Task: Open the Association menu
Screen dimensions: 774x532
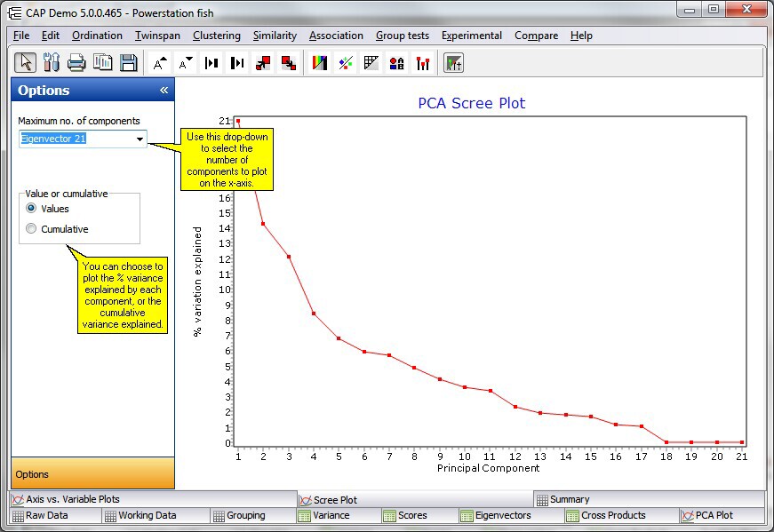Action: point(336,36)
